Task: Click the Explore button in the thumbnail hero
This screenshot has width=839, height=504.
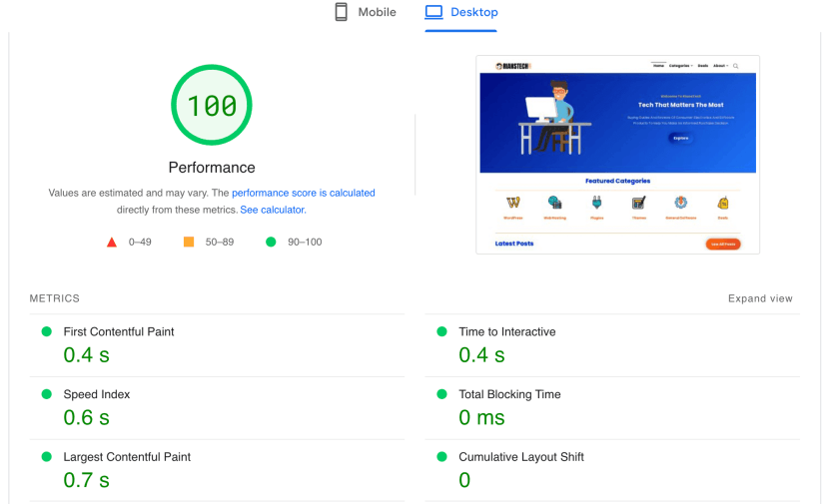Action: pyautogui.click(x=680, y=138)
